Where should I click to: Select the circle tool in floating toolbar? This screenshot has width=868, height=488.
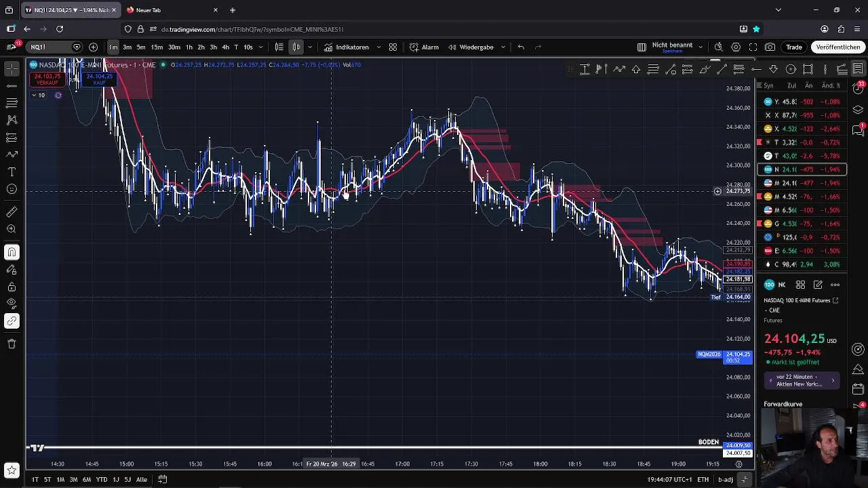791,69
